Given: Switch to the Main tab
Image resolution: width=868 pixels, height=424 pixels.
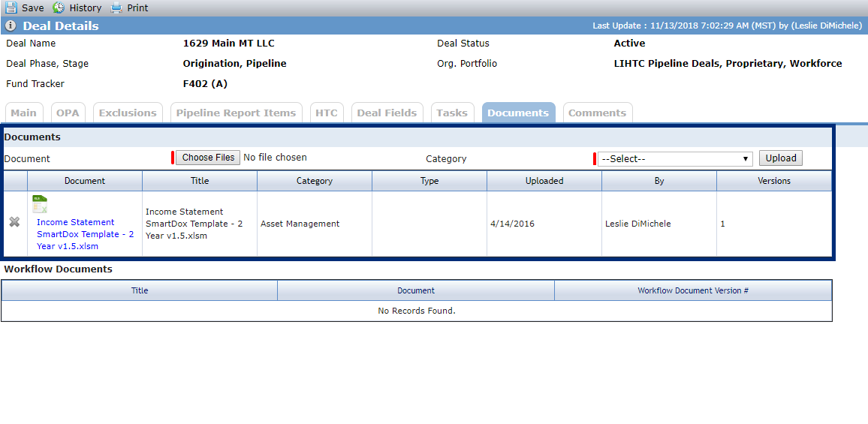Looking at the screenshot, I should (24, 113).
